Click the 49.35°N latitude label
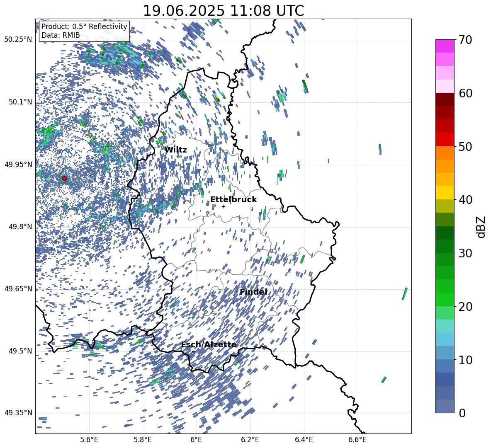This screenshot has width=491, height=448. (x=18, y=413)
